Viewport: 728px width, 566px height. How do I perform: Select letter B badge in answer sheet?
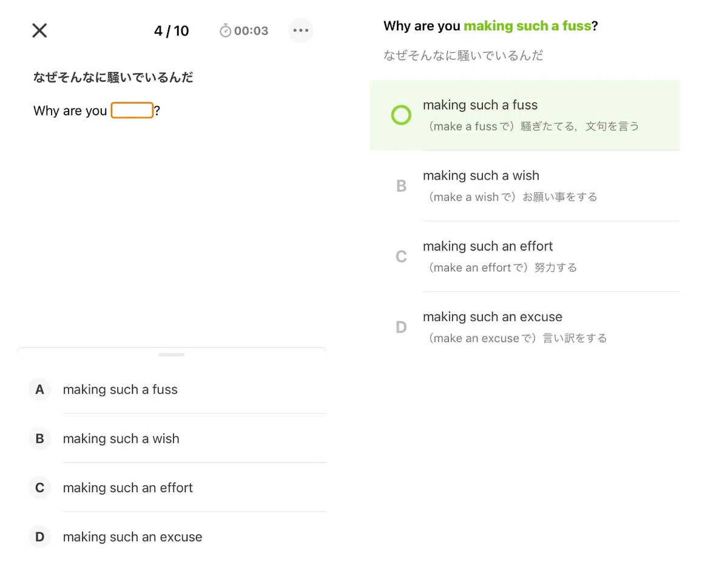coord(39,439)
